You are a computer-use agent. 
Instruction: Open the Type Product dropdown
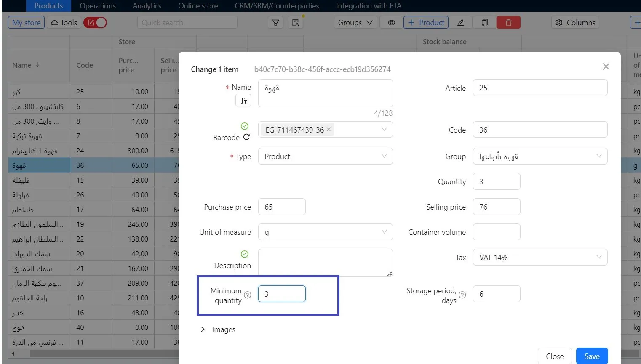click(x=325, y=156)
